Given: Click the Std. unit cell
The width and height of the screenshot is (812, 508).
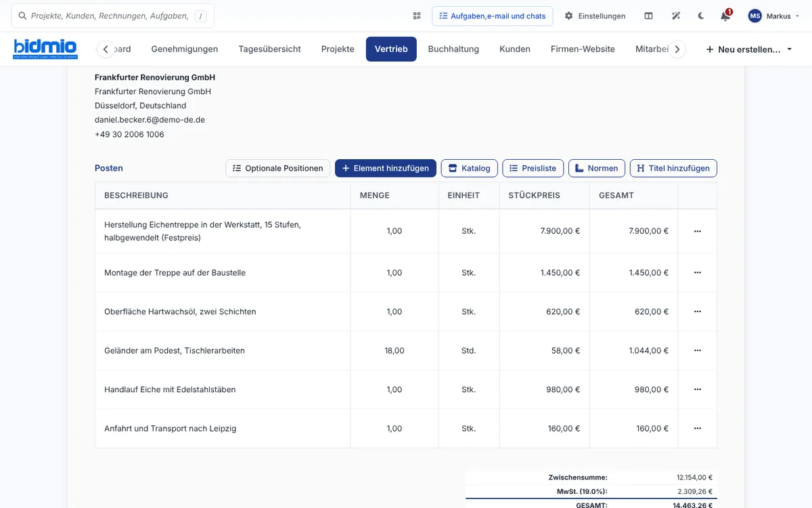Looking at the screenshot, I should click(468, 351).
